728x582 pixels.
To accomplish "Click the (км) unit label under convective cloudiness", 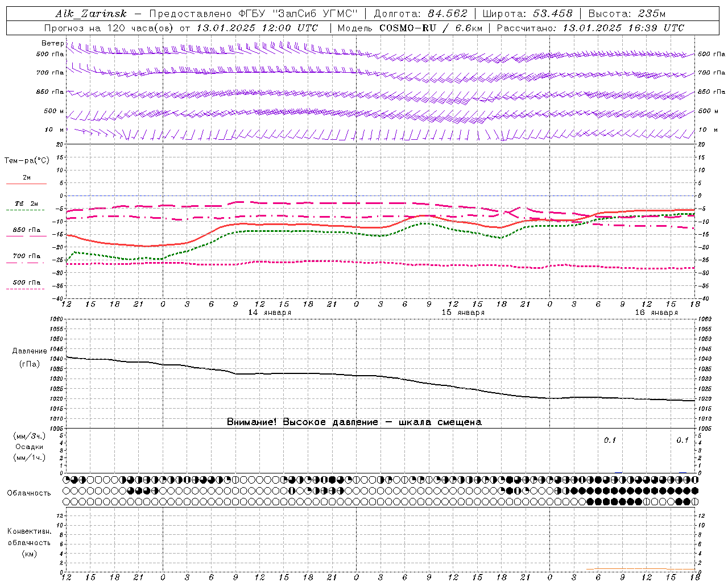I will coord(29,554).
